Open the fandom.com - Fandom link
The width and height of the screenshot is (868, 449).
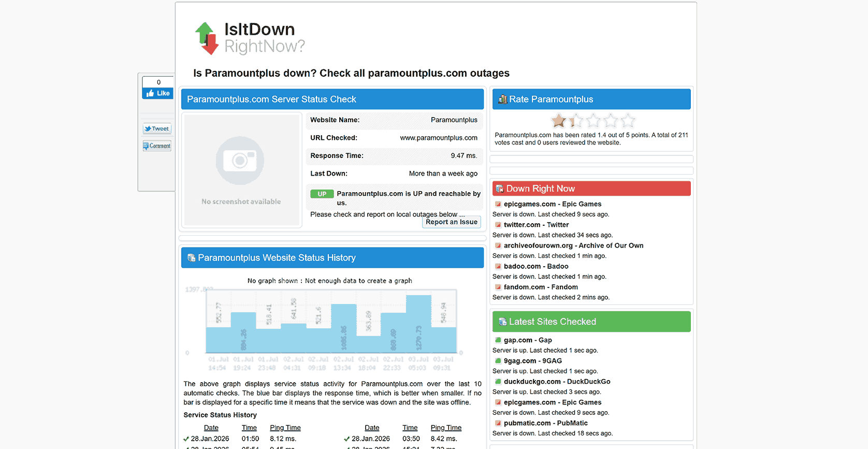[540, 287]
